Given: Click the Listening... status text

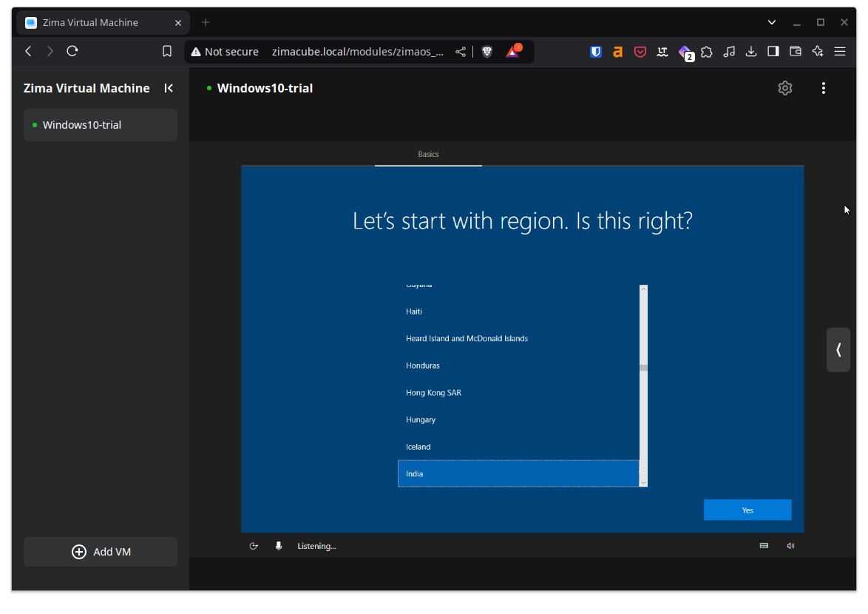Looking at the screenshot, I should pyautogui.click(x=316, y=546).
